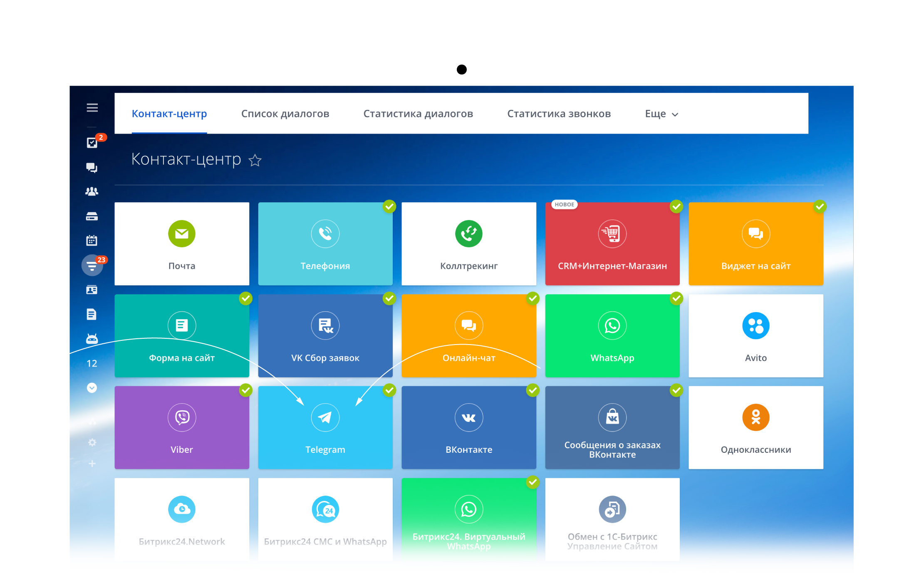
Task: Click the plus icon at sidebar bottom
Action: pos(92,463)
